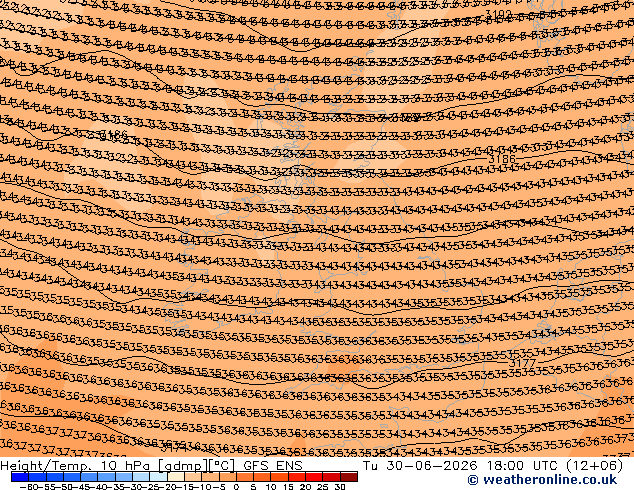
Task: Pick the legend swatch between -45 and -40
Action: (89, 477)
